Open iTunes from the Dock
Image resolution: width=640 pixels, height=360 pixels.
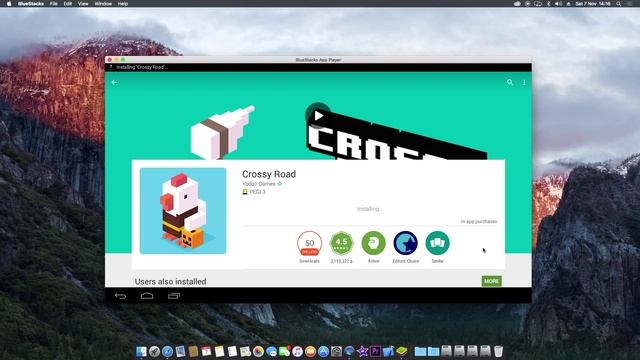tap(297, 351)
